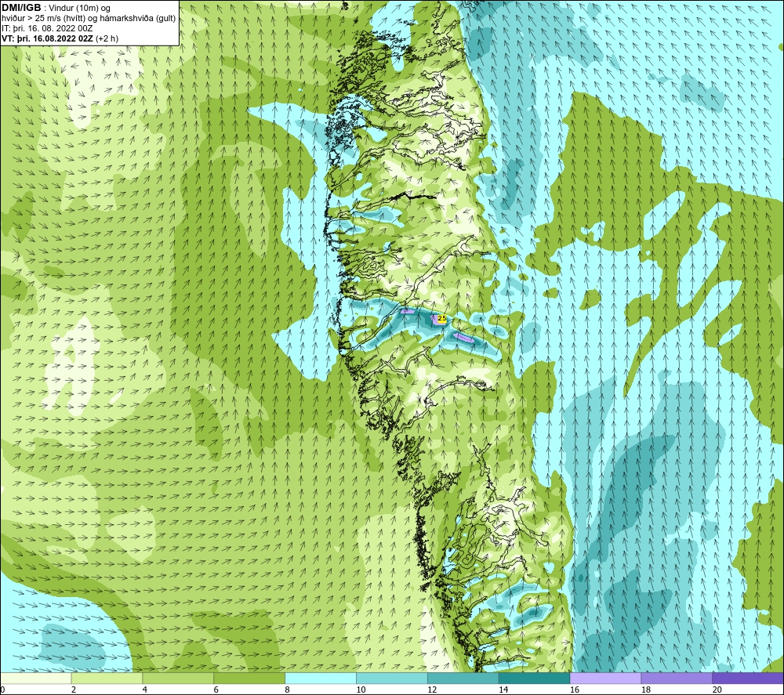The height and width of the screenshot is (695, 784).
Task: Click the 'VT: þri. 16.08.2022 02Z' line
Action: 60,38
